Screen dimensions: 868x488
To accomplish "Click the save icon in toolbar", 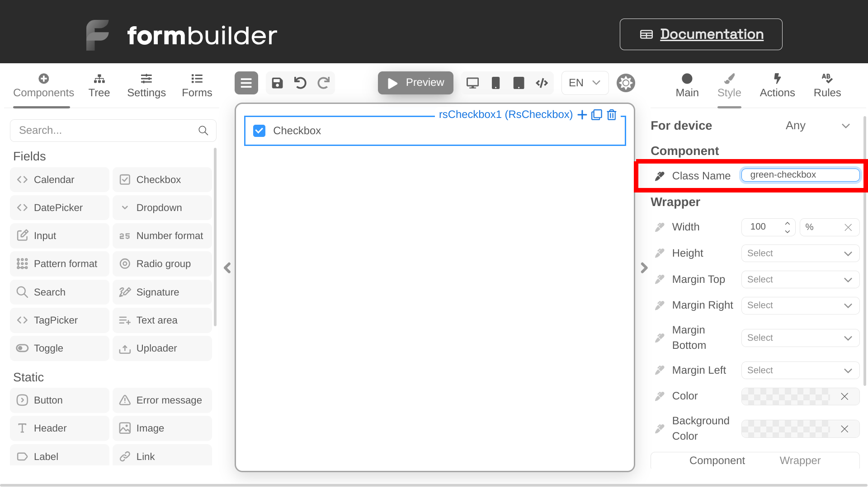I will coord(277,83).
